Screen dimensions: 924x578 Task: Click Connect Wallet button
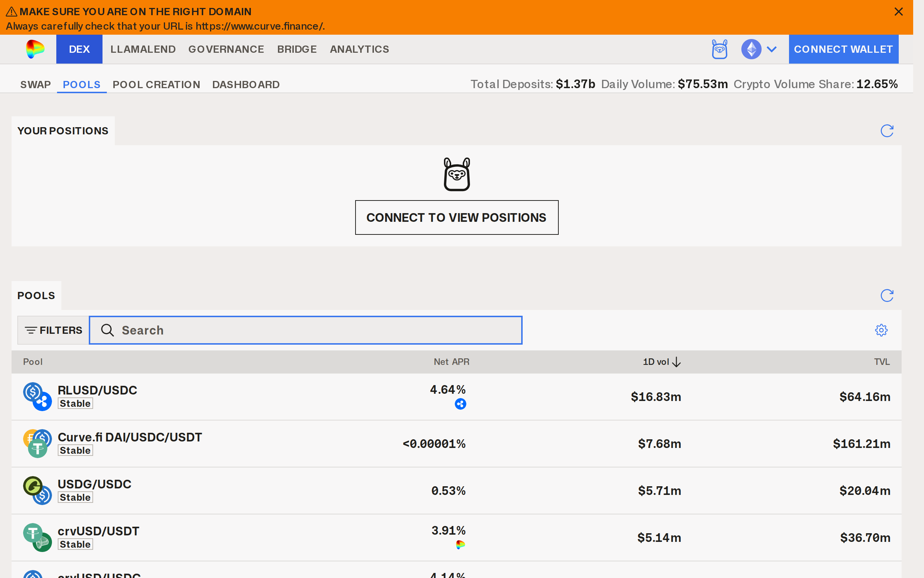click(844, 49)
